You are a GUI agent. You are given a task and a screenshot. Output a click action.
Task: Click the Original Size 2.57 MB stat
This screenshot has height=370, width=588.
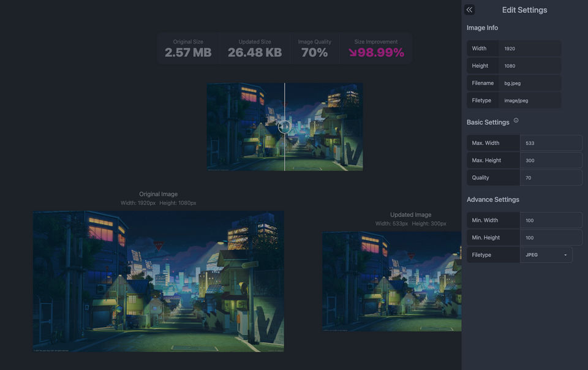click(188, 49)
